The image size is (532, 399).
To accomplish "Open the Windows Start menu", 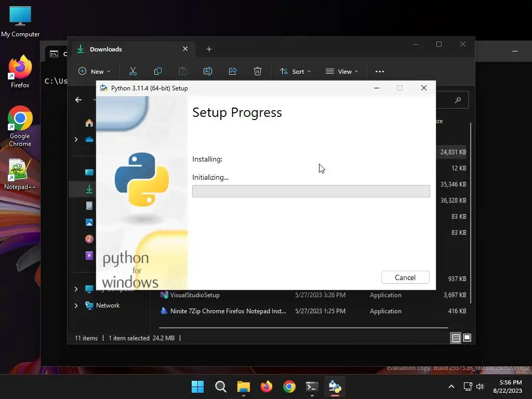I will tap(197, 387).
